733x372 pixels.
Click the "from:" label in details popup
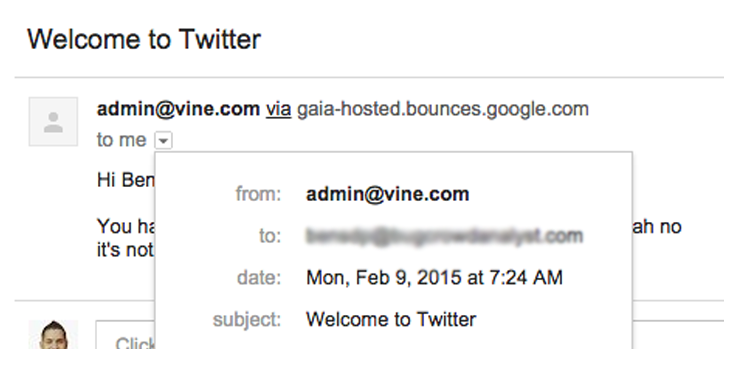pos(259,194)
